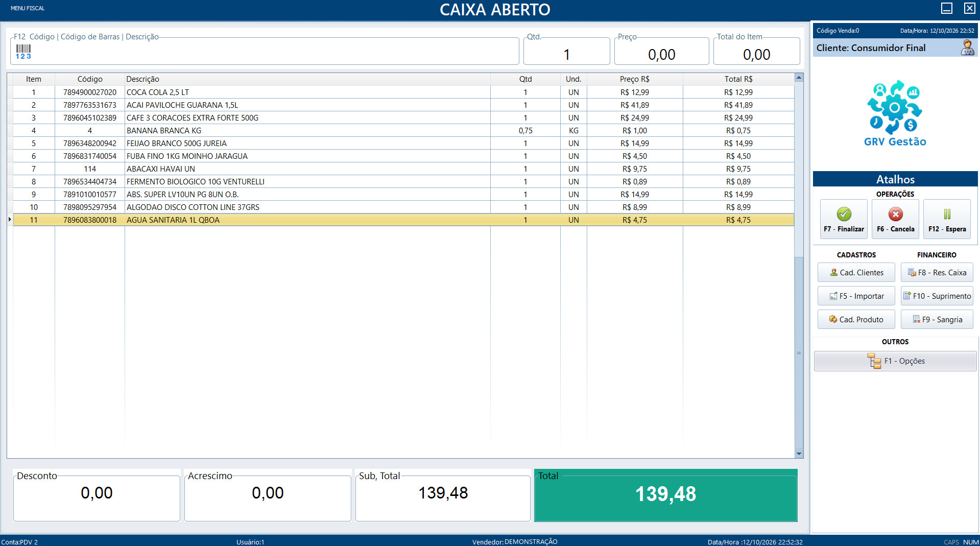Click highlighted row AGUA SANITARIA 1L QBOA
The image size is (980, 546).
click(x=403, y=220)
